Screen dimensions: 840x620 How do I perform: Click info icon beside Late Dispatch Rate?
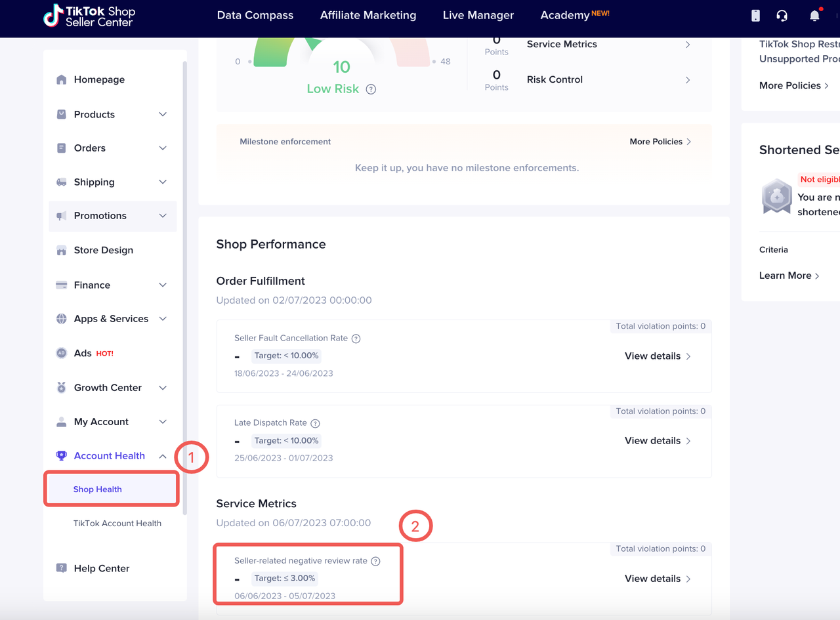click(315, 423)
